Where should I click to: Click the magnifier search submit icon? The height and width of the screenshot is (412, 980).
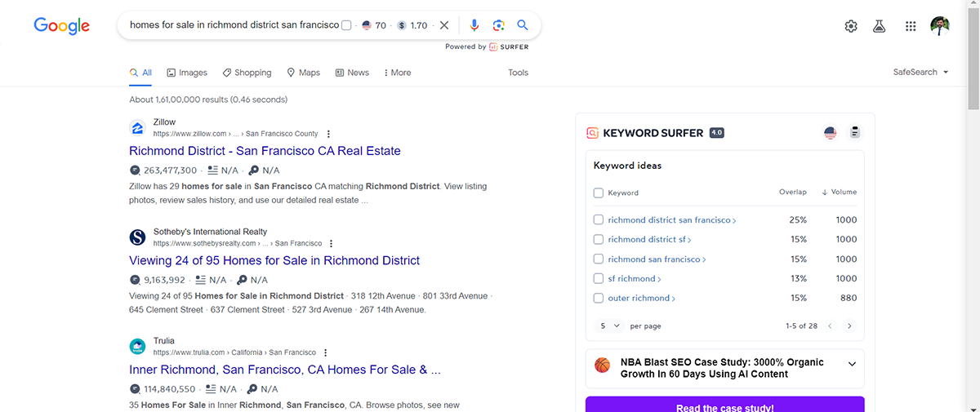tap(523, 25)
